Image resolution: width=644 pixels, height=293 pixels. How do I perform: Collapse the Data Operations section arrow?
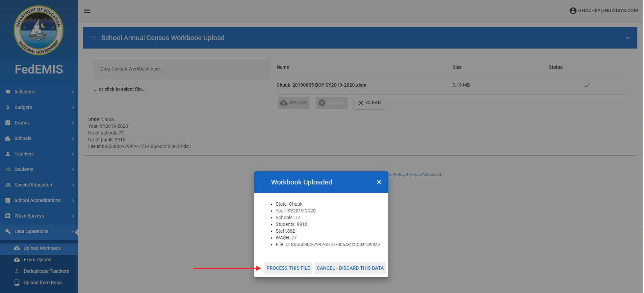(x=73, y=231)
